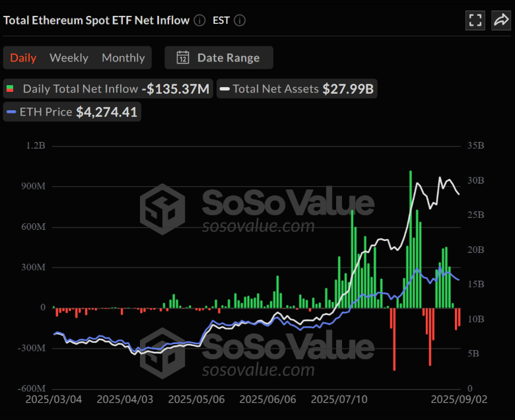Switch to the Monthly tab

click(x=123, y=57)
